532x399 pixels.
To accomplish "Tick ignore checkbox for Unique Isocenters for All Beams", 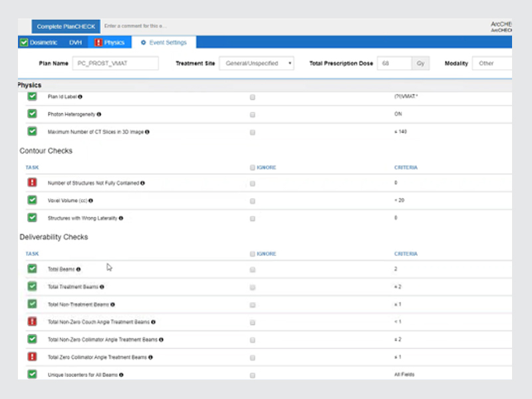I will 253,375.
